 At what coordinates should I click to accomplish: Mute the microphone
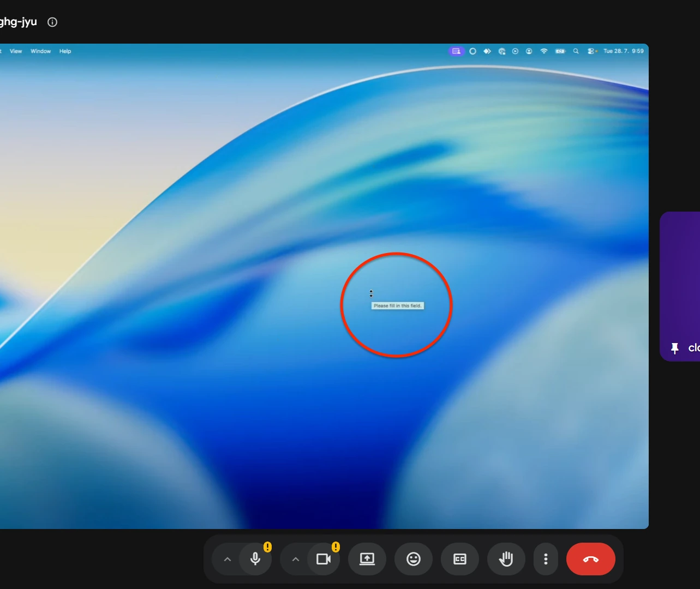(255, 559)
